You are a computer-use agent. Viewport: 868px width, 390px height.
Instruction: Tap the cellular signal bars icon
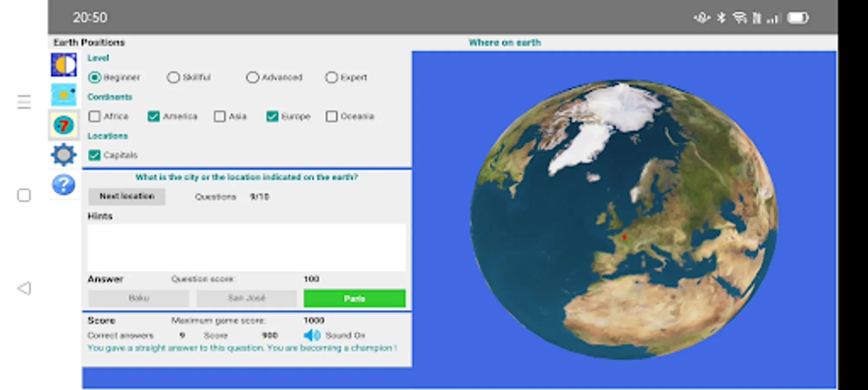[x=773, y=18]
